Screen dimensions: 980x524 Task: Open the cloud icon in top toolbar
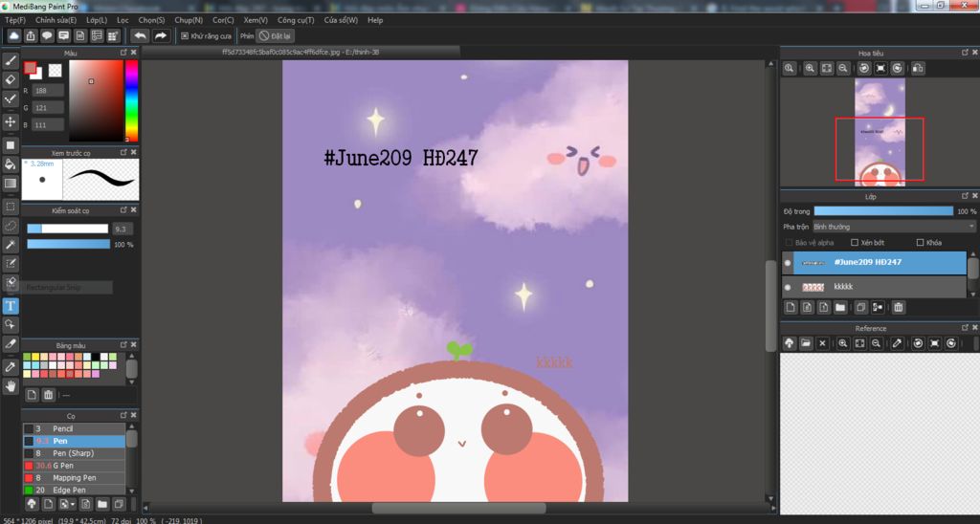pyautogui.click(x=13, y=35)
